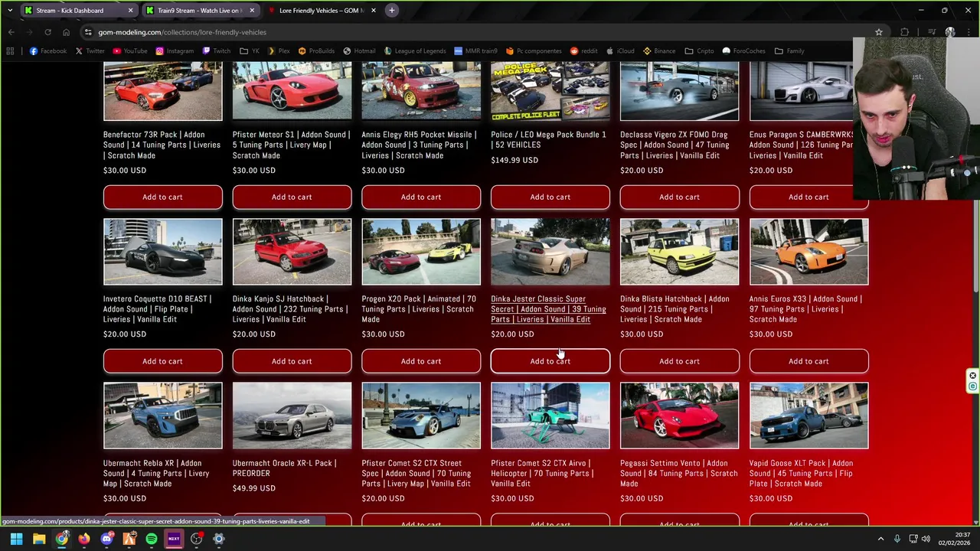Open the Twitch bookmark
980x551 pixels.
click(x=217, y=51)
